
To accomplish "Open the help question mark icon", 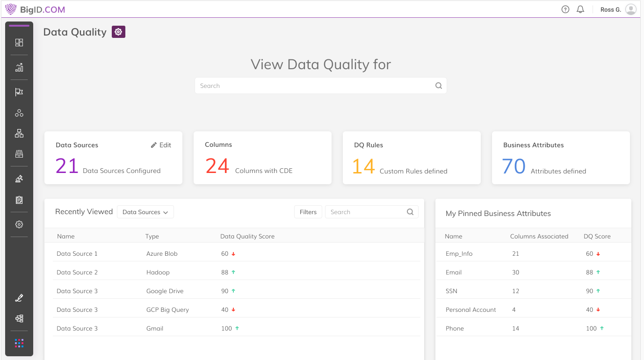I will click(x=565, y=9).
